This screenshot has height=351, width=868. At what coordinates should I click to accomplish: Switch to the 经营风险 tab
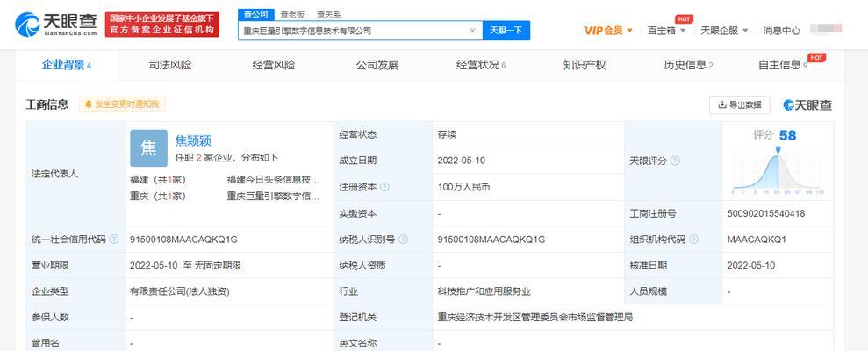point(274,65)
